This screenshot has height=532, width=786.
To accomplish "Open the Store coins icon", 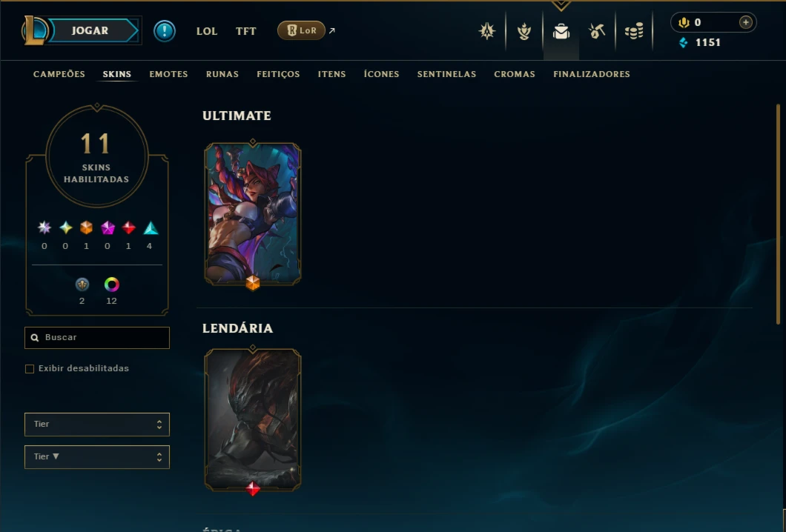I will pos(634,32).
